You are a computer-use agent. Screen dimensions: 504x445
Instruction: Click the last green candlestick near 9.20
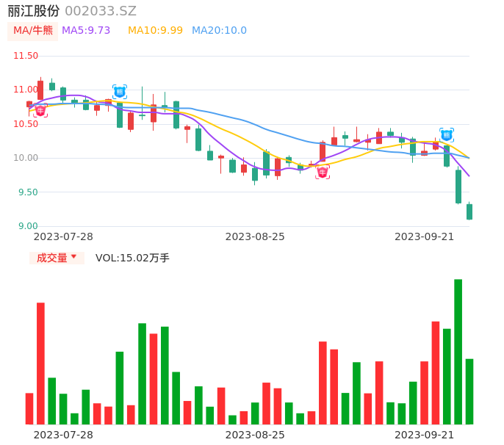pyautogui.click(x=469, y=211)
